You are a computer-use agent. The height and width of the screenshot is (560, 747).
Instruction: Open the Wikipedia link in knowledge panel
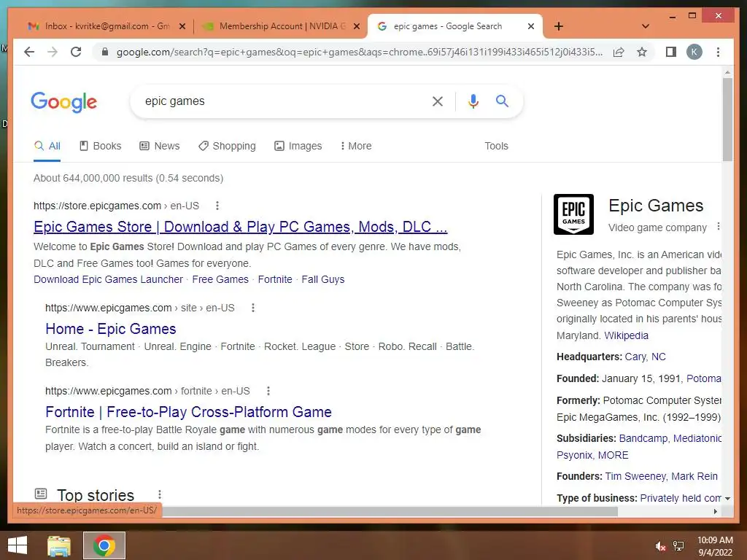(626, 335)
